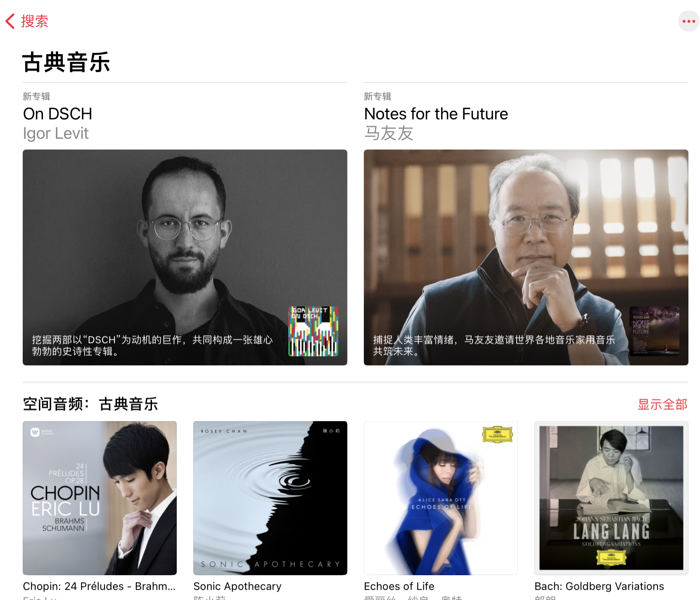Screen dimensions: 700x600
Task: View artist 马友友
Action: click(x=389, y=133)
